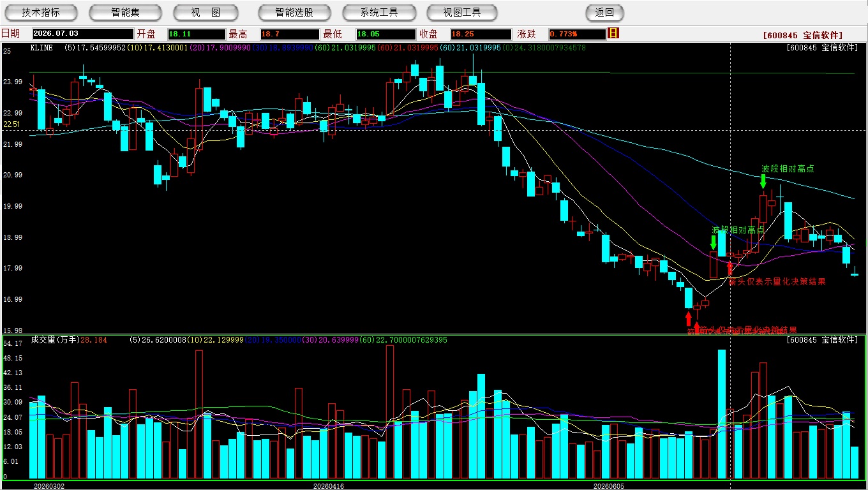Image resolution: width=868 pixels, height=490 pixels.
Task: Click the 20260416 date on the time axis
Action: (329, 486)
